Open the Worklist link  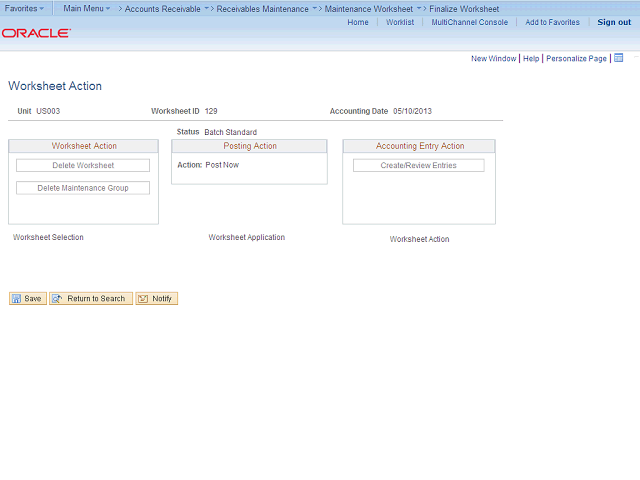click(x=400, y=22)
